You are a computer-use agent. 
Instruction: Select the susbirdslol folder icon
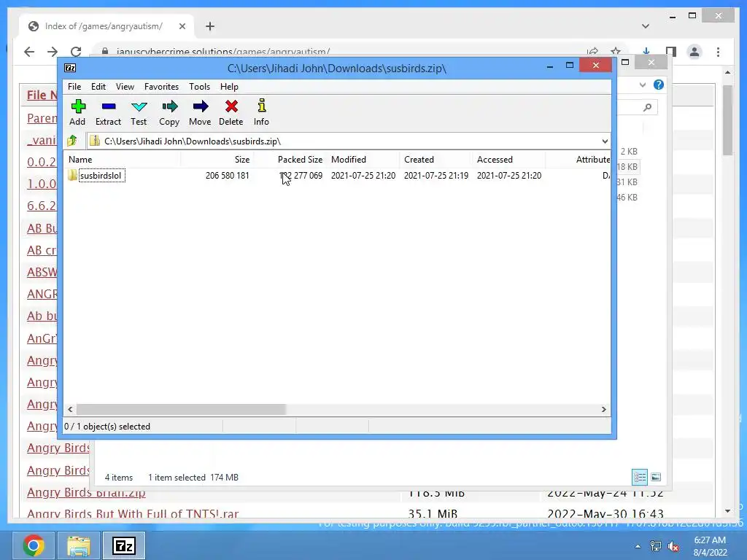72,175
